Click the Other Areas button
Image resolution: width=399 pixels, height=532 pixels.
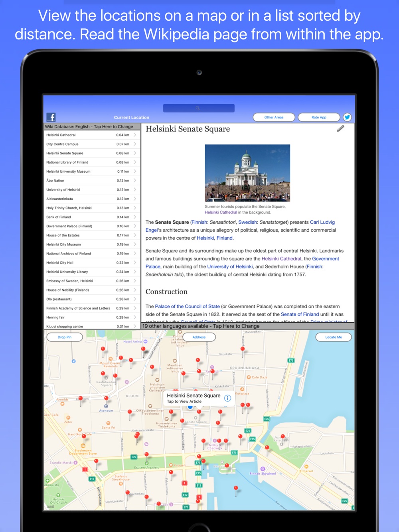click(274, 117)
